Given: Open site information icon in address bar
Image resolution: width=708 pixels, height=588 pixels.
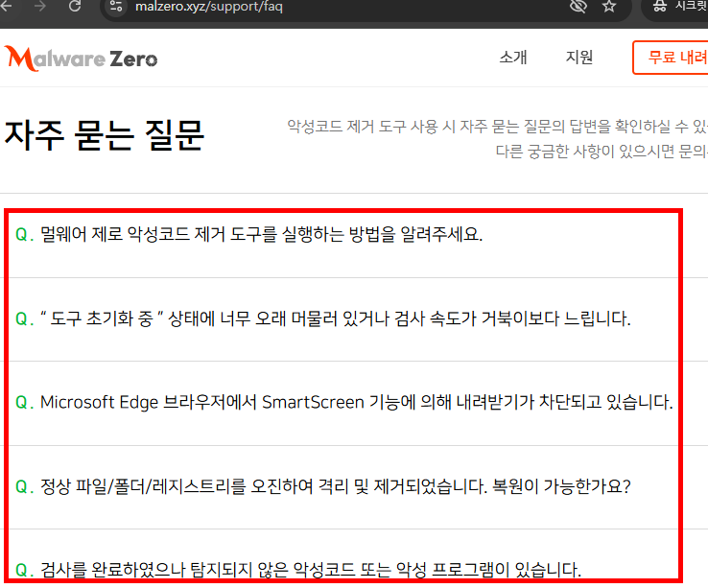Looking at the screenshot, I should (x=116, y=7).
